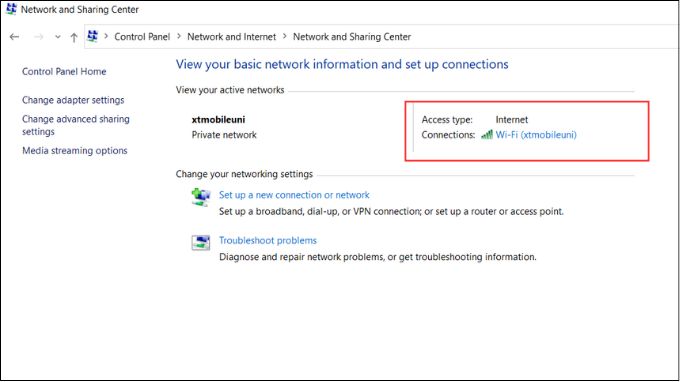
Task: Open Change advanced sharing settings
Action: (x=76, y=125)
